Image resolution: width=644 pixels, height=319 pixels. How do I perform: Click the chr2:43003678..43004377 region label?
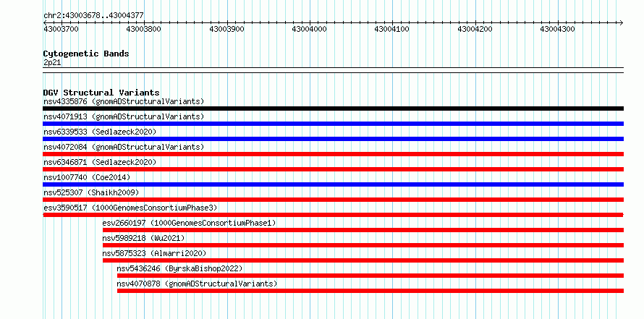pyautogui.click(x=93, y=16)
